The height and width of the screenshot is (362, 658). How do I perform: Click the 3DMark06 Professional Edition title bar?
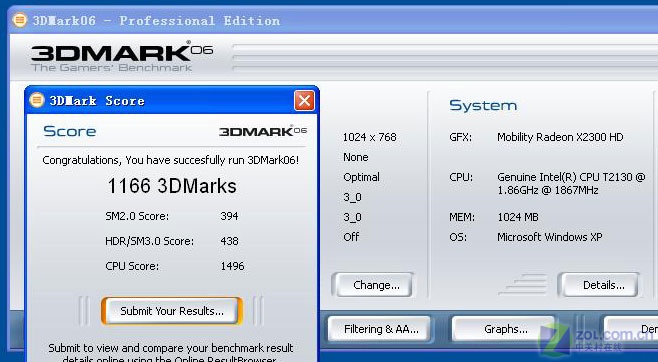(334, 20)
